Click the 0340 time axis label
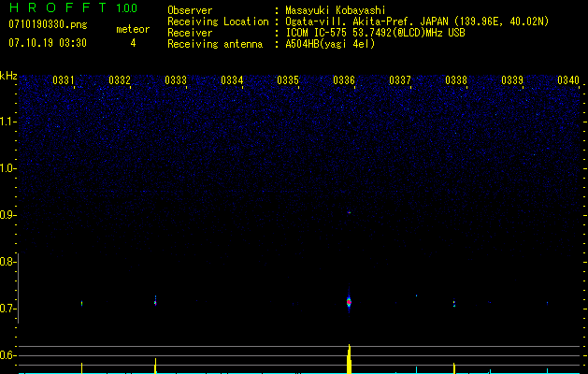The image size is (588, 374). coord(568,80)
